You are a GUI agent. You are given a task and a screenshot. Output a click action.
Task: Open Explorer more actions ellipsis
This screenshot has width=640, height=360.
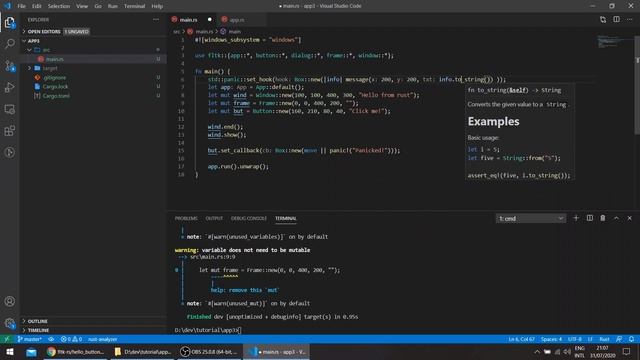pyautogui.click(x=156, y=20)
